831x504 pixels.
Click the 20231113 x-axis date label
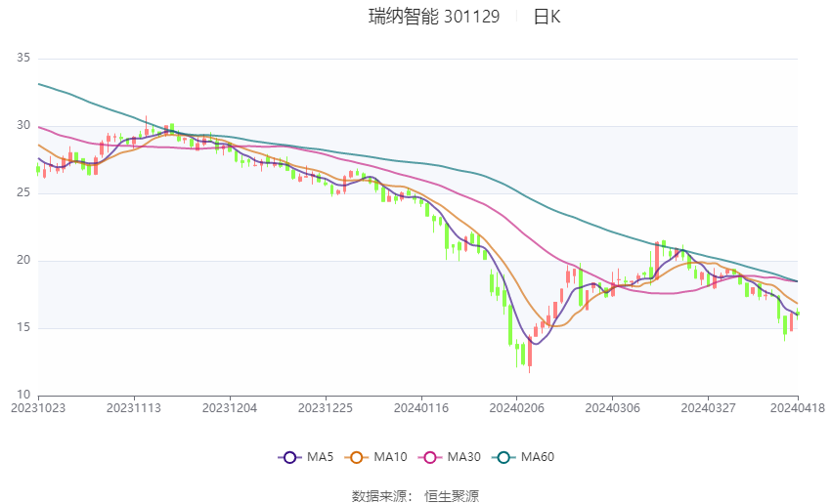pos(134,408)
